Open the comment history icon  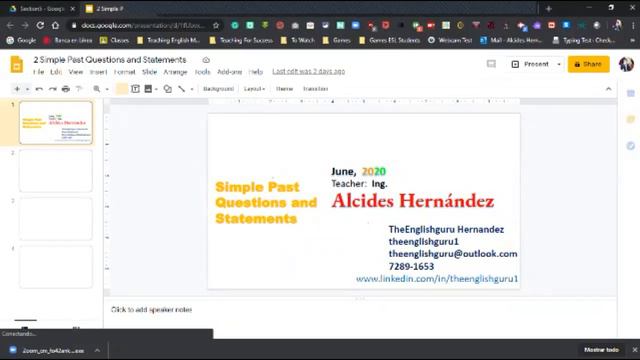491,64
